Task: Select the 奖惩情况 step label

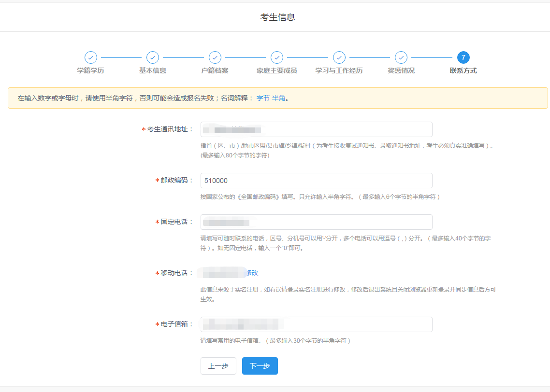Action: pos(401,70)
